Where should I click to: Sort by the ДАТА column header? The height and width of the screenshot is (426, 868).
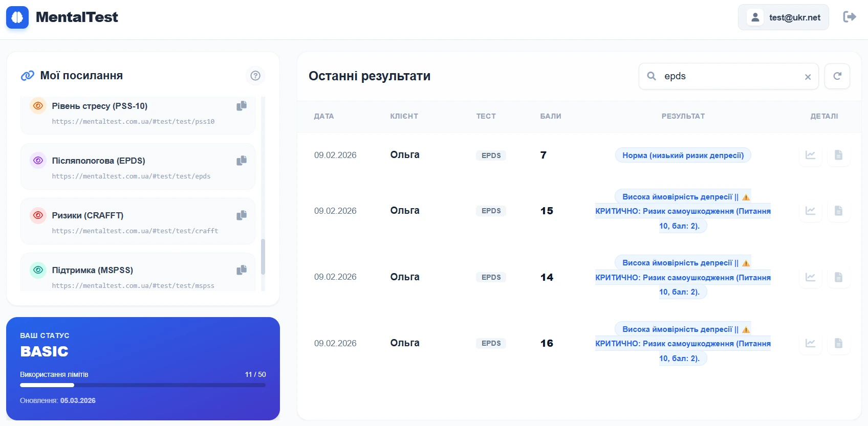tap(324, 116)
